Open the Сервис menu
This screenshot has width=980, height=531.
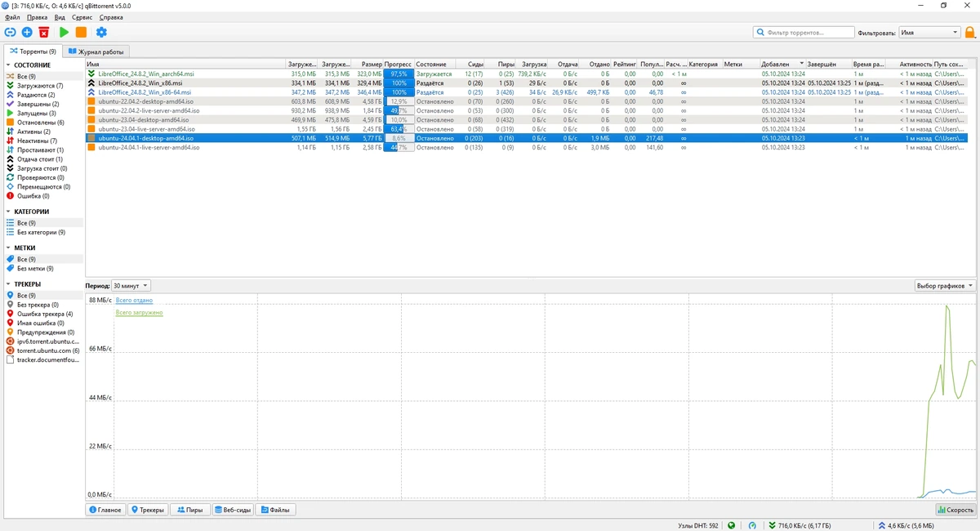click(x=82, y=17)
